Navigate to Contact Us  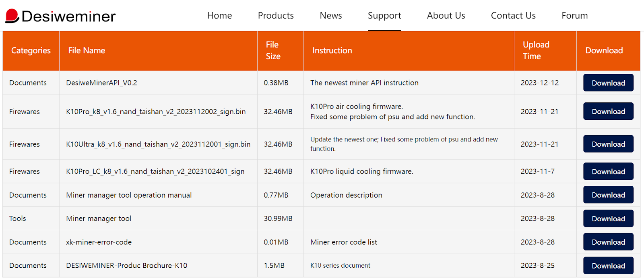513,16
